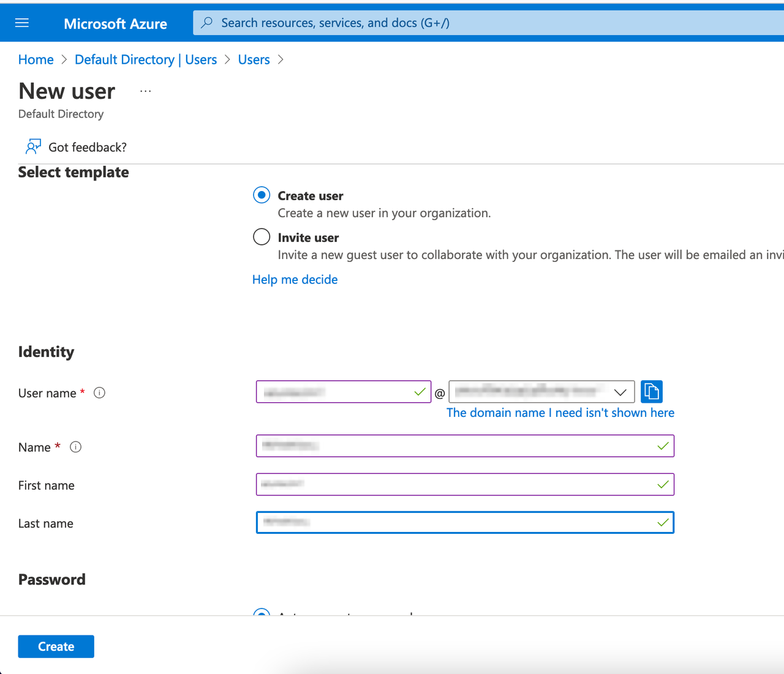Click the First name input field
Viewport: 784px width, 674px height.
(x=465, y=484)
